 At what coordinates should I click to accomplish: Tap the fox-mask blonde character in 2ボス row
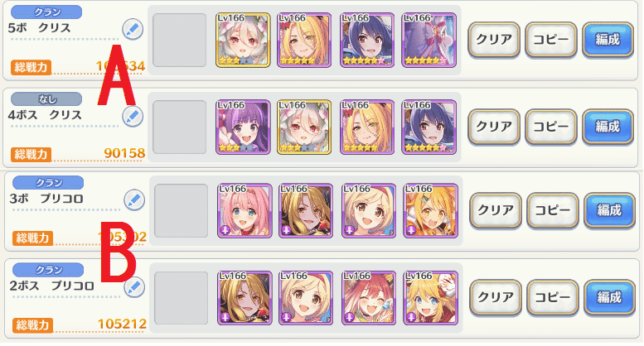click(x=430, y=298)
